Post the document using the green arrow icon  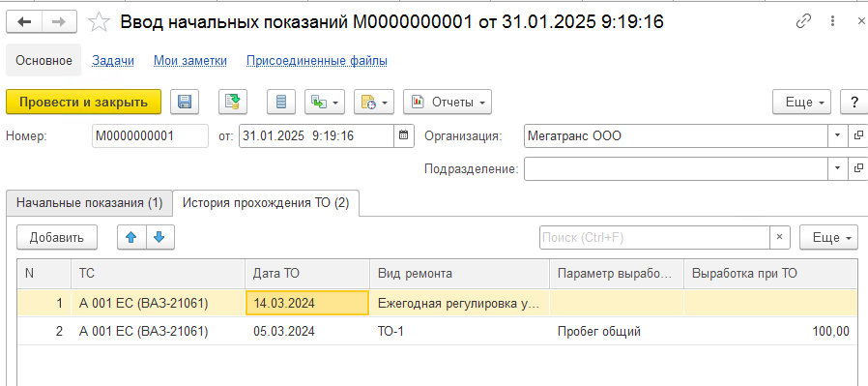tap(233, 102)
